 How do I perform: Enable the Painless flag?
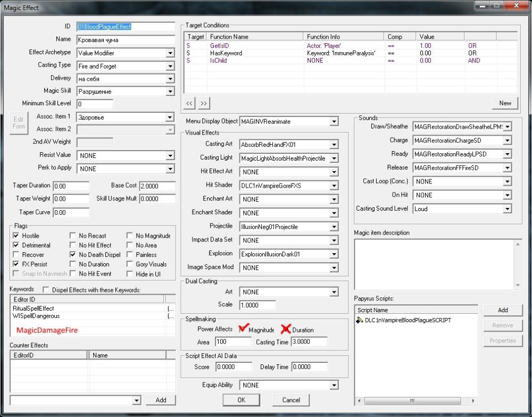130,254
